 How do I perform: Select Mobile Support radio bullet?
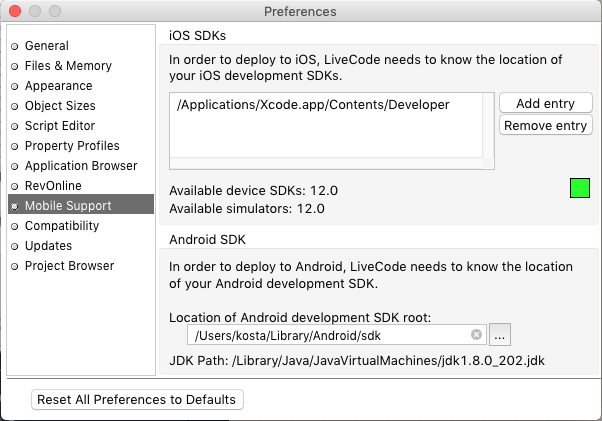[14, 206]
